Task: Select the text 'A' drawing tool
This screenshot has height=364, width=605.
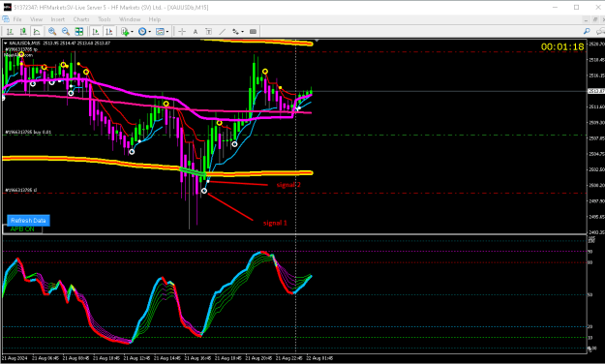Action: click(x=196, y=32)
